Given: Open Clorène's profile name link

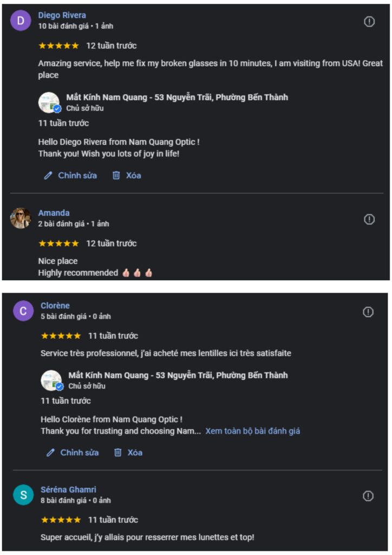Looking at the screenshot, I should (x=55, y=306).
